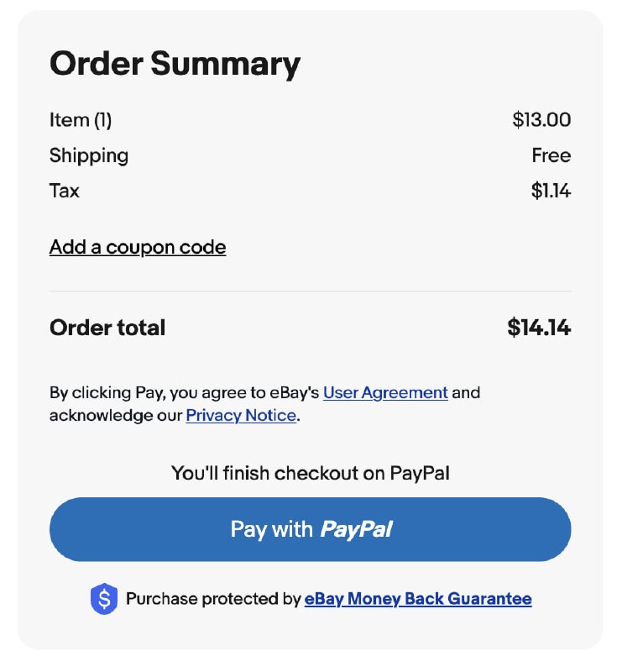The image size is (622, 672).
Task: Open the Privacy Notice link
Action: pos(241,415)
